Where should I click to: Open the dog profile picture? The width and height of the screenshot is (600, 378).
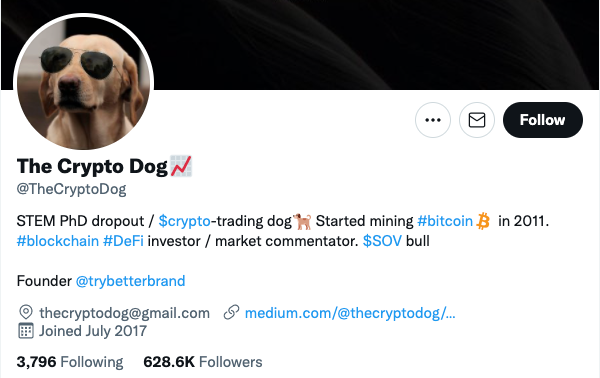[x=83, y=83]
